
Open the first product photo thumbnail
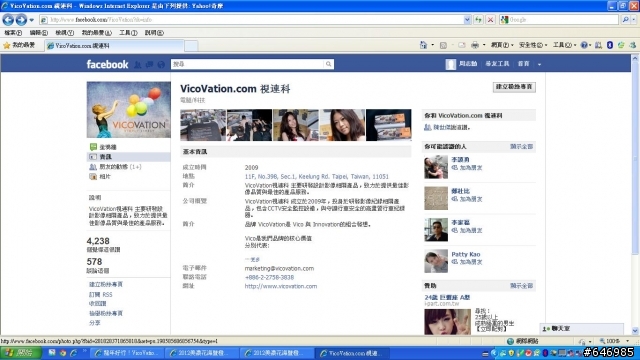(x=203, y=125)
